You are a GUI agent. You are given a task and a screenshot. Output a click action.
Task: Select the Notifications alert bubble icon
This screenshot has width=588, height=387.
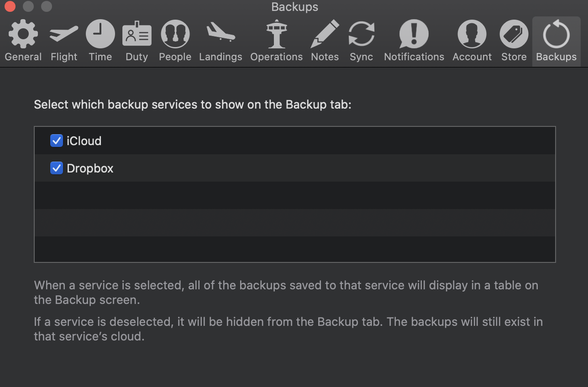(x=414, y=34)
